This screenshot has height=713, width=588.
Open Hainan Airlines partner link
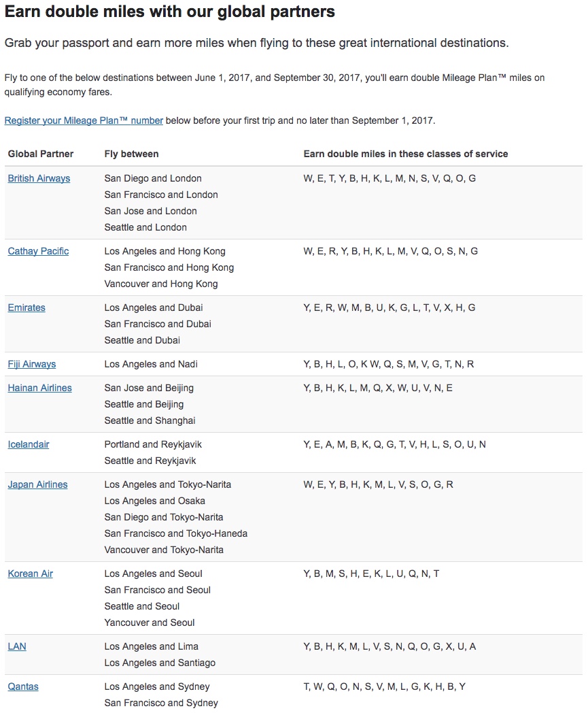39,388
